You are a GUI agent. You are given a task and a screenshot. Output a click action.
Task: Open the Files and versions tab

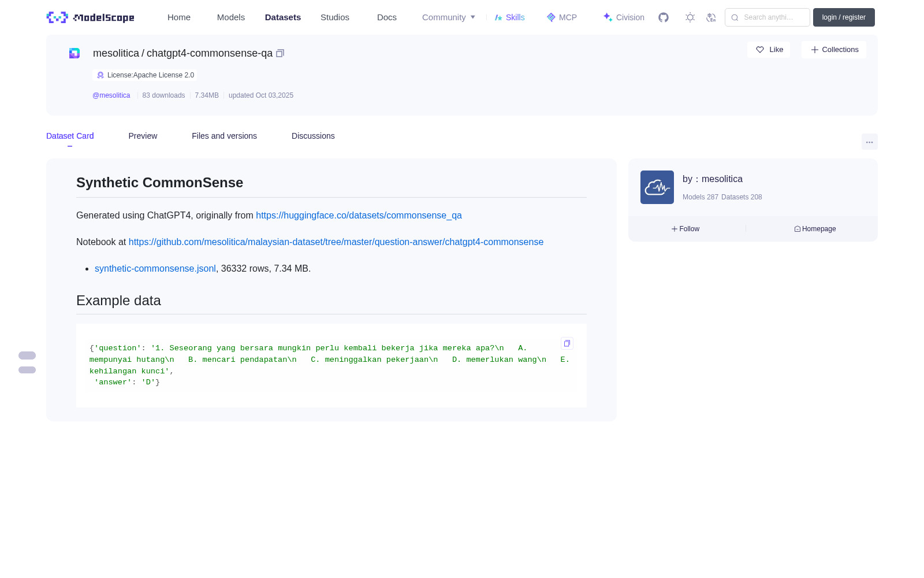pos(224,136)
